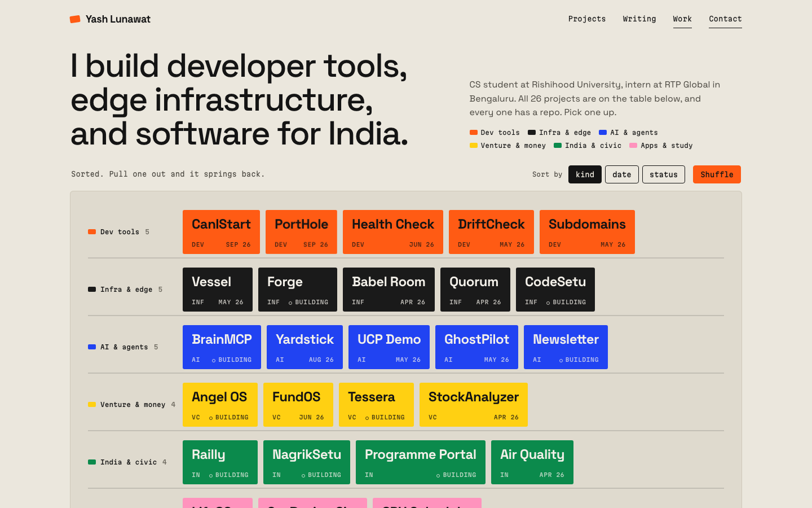Open the Work nav link
The width and height of the screenshot is (812, 508).
tap(682, 19)
